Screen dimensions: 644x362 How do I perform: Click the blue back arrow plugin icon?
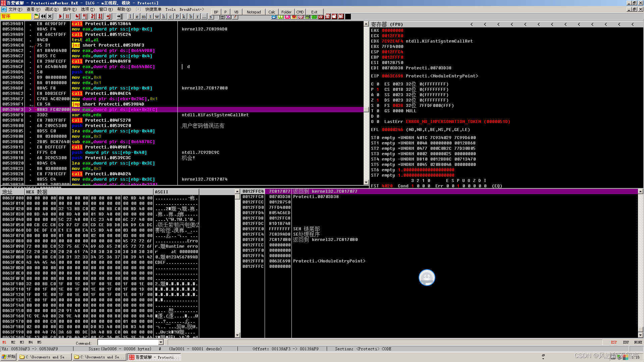274,17
